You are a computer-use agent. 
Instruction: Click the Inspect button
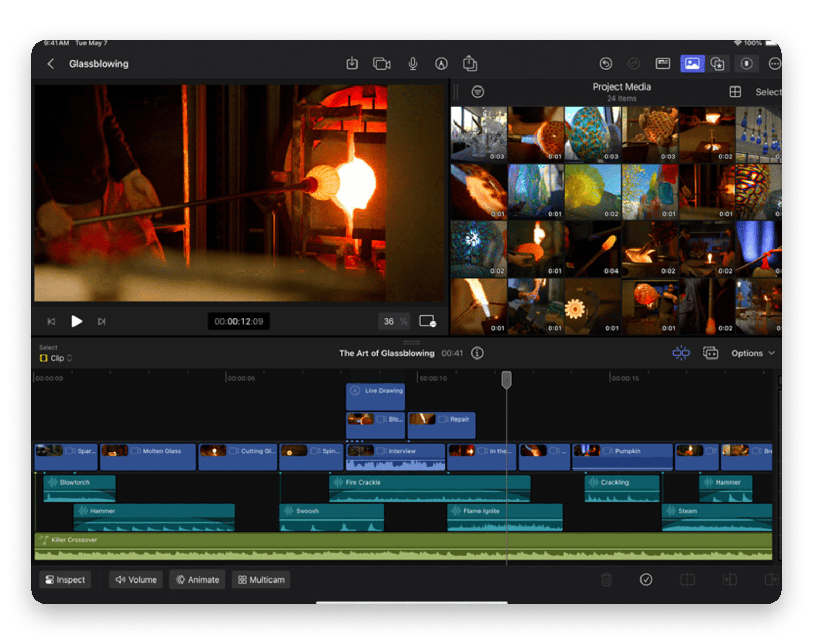pyautogui.click(x=65, y=579)
